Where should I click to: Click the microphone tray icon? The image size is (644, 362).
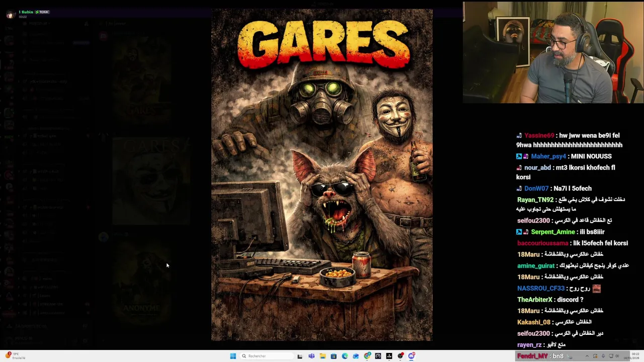603,356
